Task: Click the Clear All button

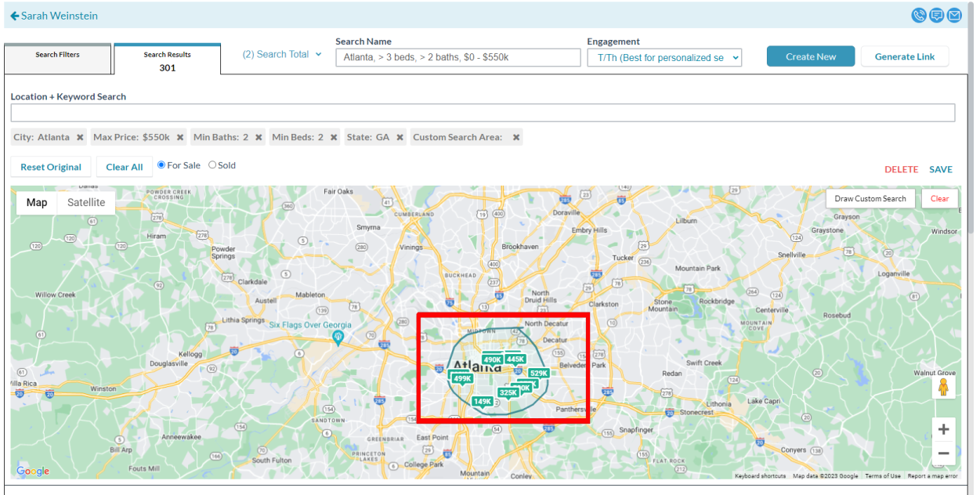Action: (x=125, y=167)
